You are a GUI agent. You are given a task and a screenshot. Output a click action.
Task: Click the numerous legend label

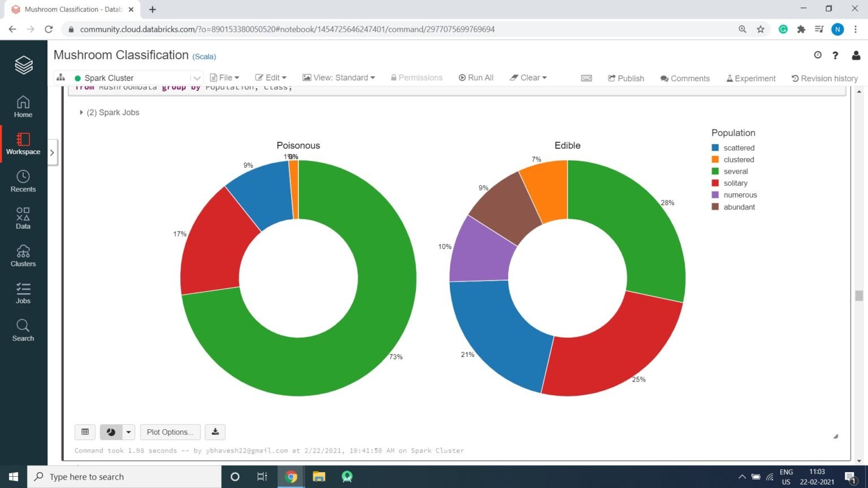[740, 195]
